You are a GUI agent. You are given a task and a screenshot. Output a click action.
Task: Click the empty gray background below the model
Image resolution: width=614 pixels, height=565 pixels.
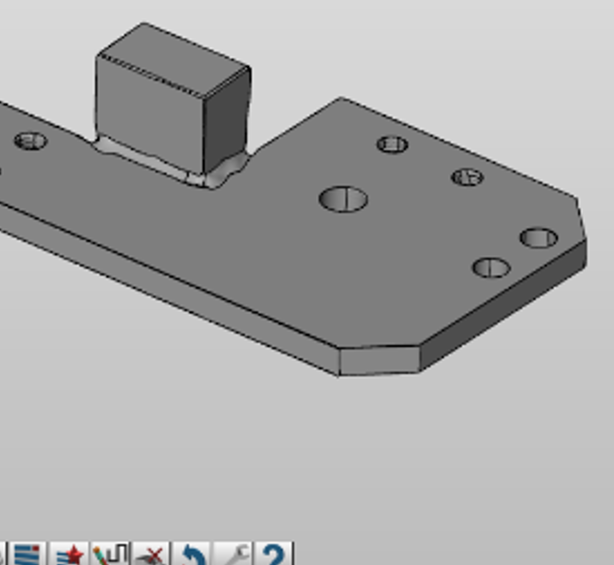pyautogui.click(x=300, y=460)
